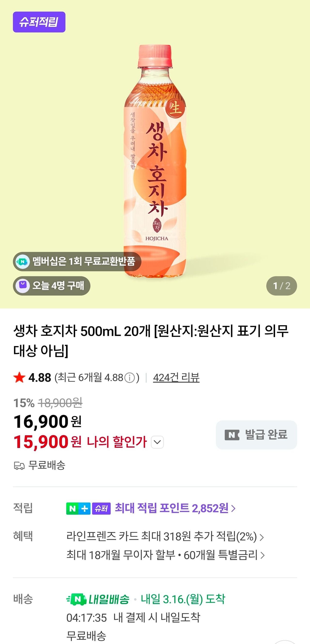Open 라인프렌즈 카드 추가 적립 benefit
Screen dimensions: 310x644
(x=165, y=536)
